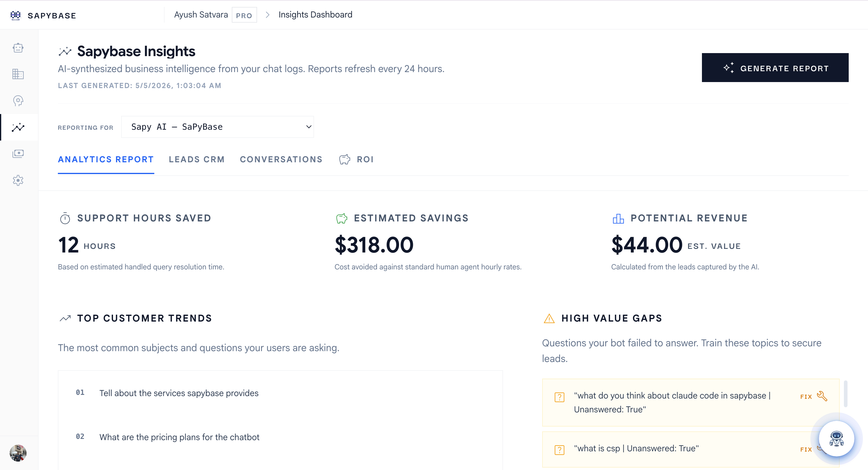Open the chatbot section in sidebar
The width and height of the screenshot is (868, 470).
coord(18,48)
